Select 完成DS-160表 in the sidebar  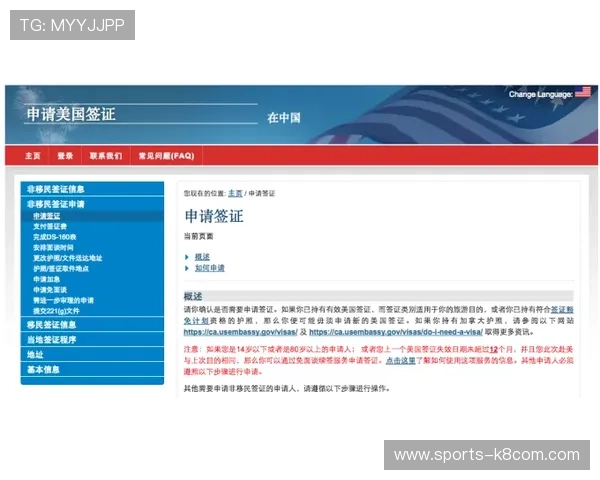click(x=54, y=237)
